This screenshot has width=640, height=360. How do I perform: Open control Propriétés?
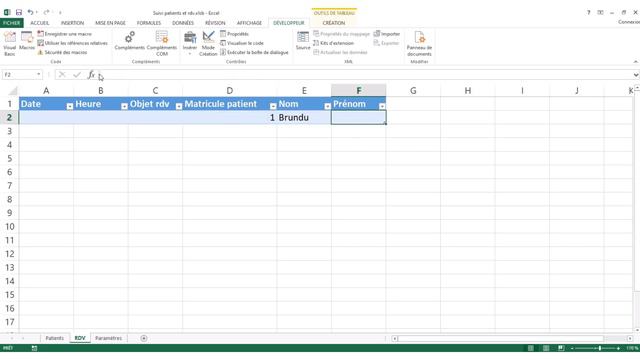pos(234,34)
